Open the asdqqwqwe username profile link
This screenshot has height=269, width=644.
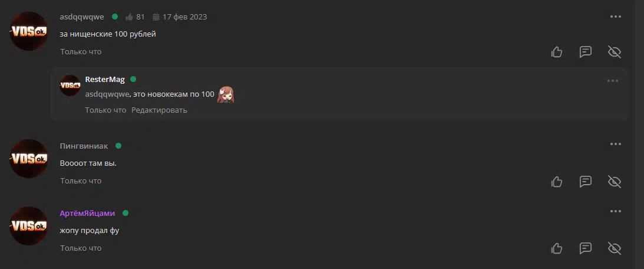pos(82,17)
